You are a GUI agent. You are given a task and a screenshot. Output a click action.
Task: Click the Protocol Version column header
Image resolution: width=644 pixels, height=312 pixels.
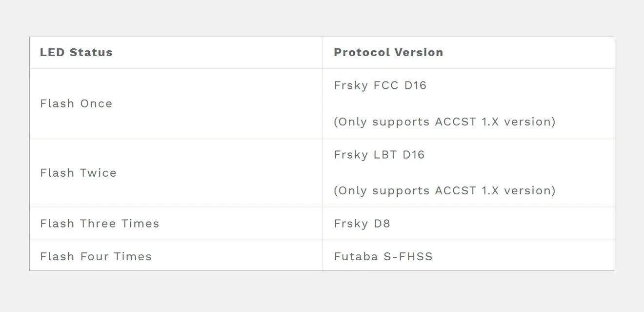pos(388,53)
